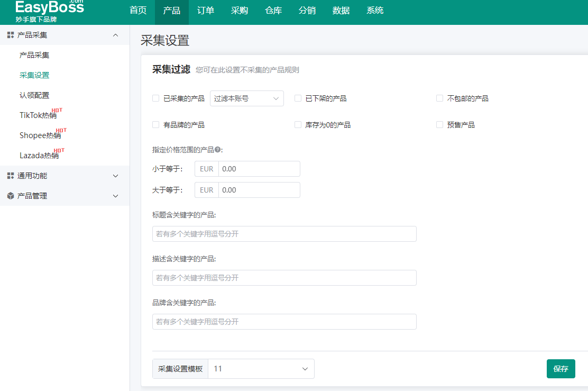Viewport: 588px width, 391px height.
Task: Expand the 产品管理 sidebar section
Action: (115, 196)
